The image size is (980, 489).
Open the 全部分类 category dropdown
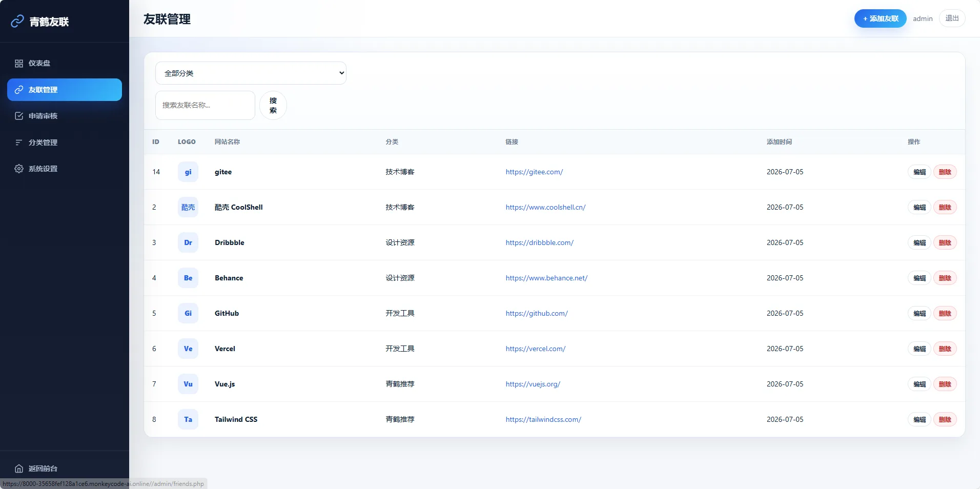tap(251, 73)
